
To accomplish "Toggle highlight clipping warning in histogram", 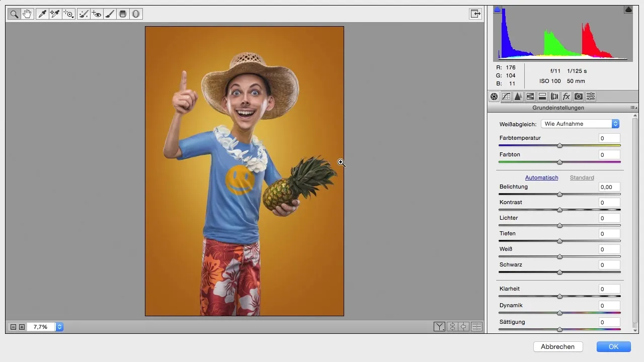I will [x=628, y=9].
